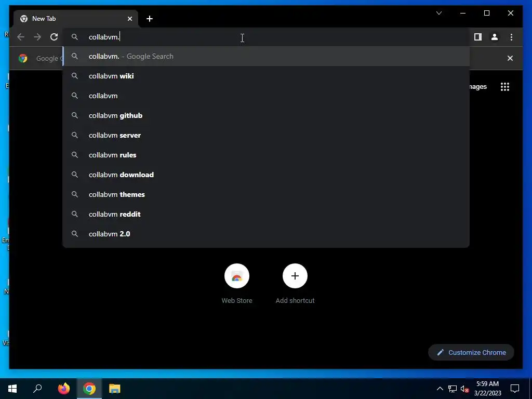This screenshot has height=399, width=532.
Task: Select the 'collabvm rules' suggestion
Action: pos(267,155)
